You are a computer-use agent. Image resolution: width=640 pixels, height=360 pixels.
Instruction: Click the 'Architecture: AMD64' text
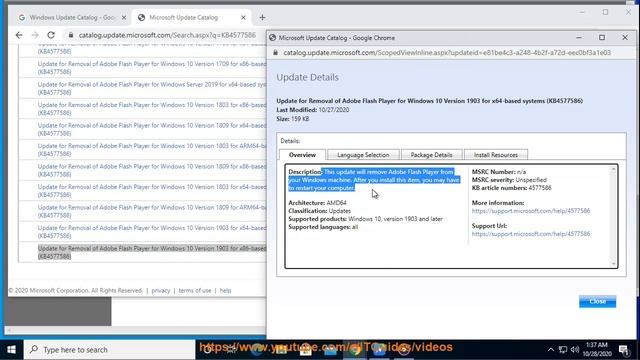coord(318,203)
